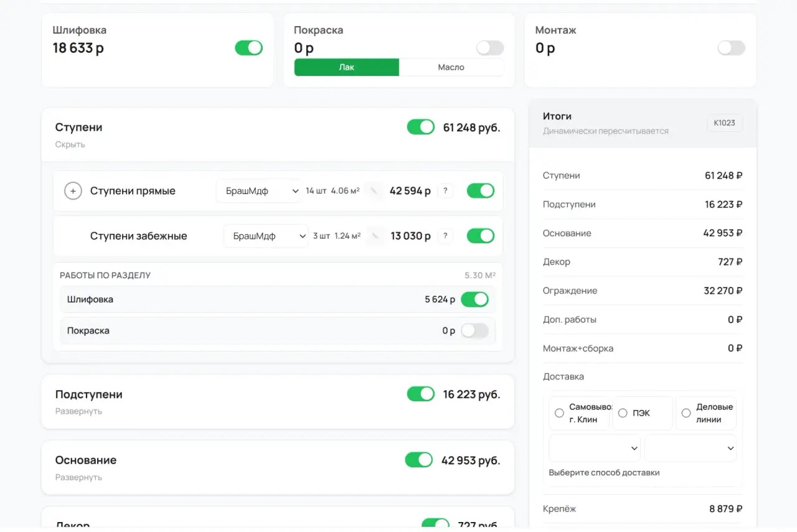Image resolution: width=797 pixels, height=532 pixels.
Task: Disable Шлифовка 5 624 р section work toggle
Action: (x=475, y=299)
